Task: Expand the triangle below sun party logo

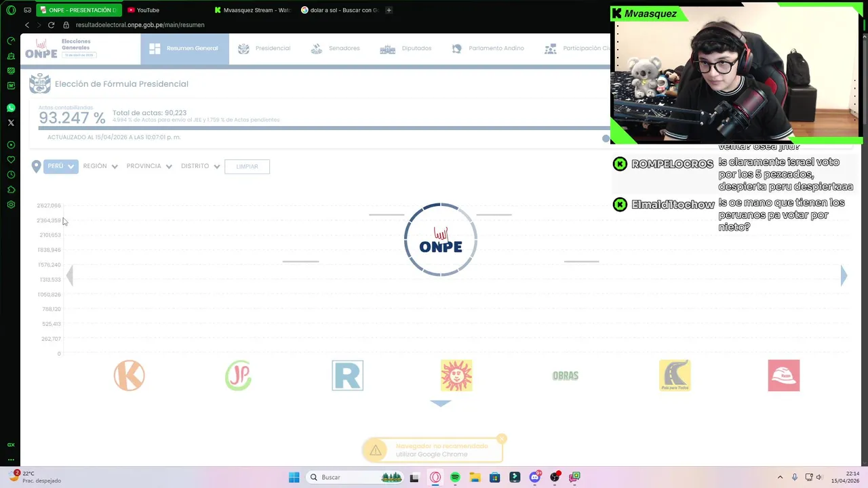Action: (441, 403)
